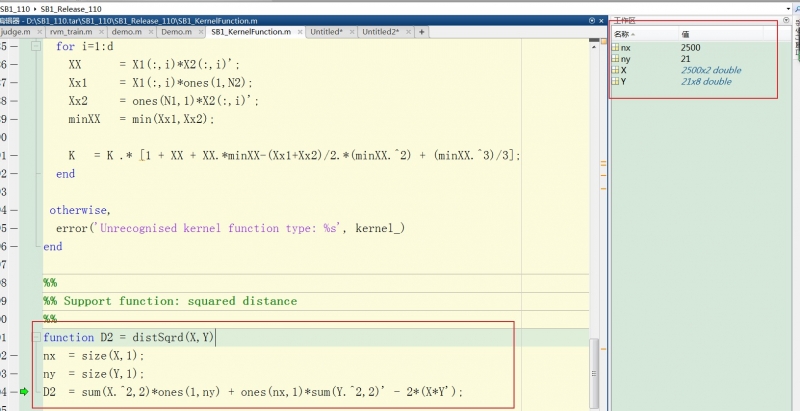Open the Untitled2* editor tab

[380, 32]
